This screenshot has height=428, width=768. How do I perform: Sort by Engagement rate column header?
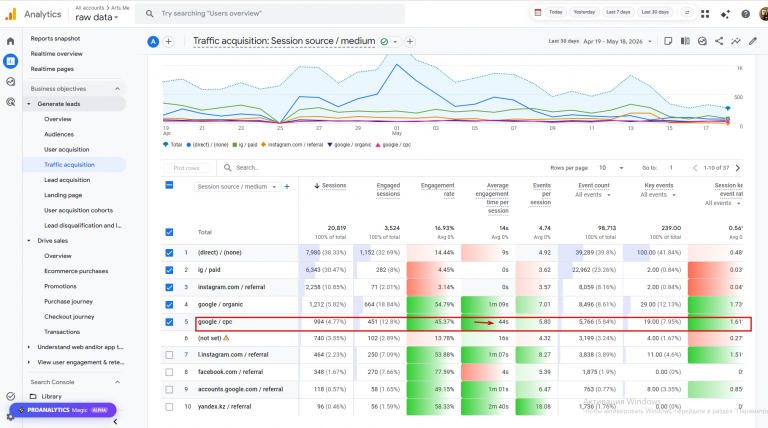click(437, 190)
